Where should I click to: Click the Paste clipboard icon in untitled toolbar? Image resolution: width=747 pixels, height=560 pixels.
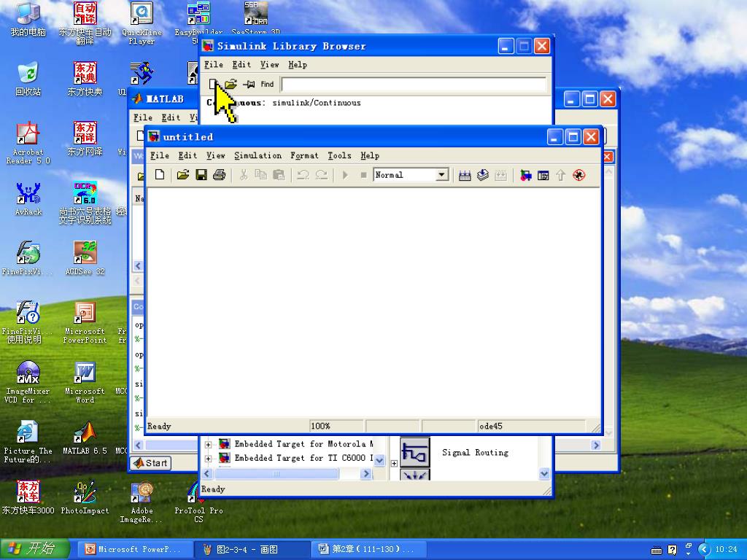(279, 175)
